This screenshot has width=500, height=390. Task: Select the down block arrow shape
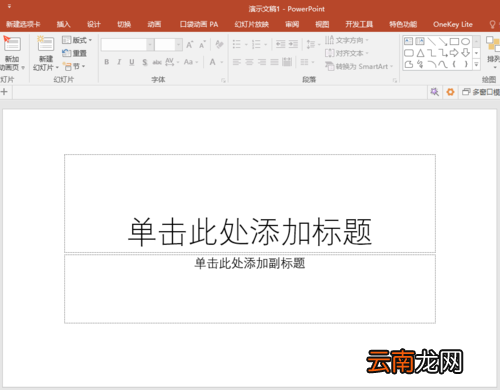pos(465,53)
